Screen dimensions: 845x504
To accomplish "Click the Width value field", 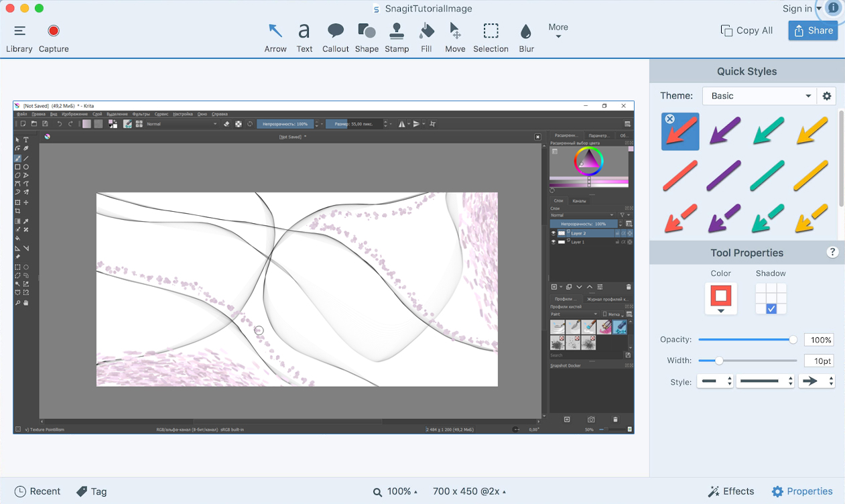I will coord(819,361).
